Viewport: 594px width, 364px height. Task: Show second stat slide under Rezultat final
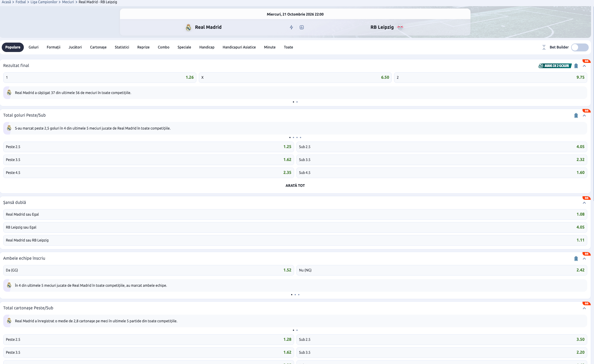tap(297, 102)
